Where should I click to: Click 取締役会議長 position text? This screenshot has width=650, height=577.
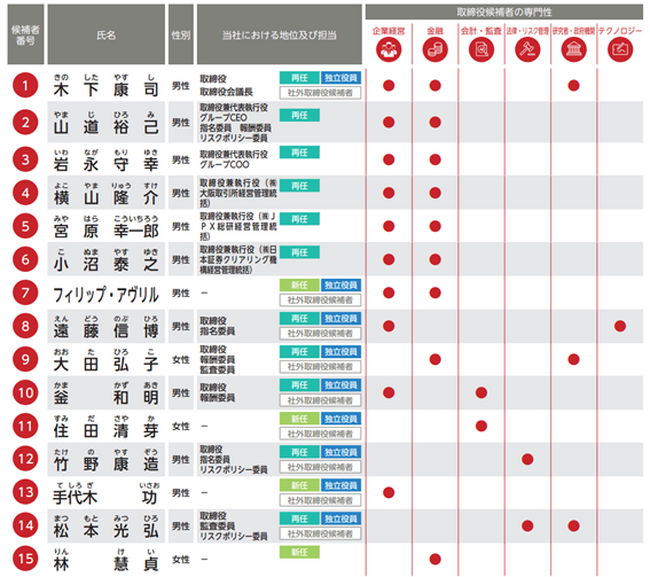coord(226,92)
